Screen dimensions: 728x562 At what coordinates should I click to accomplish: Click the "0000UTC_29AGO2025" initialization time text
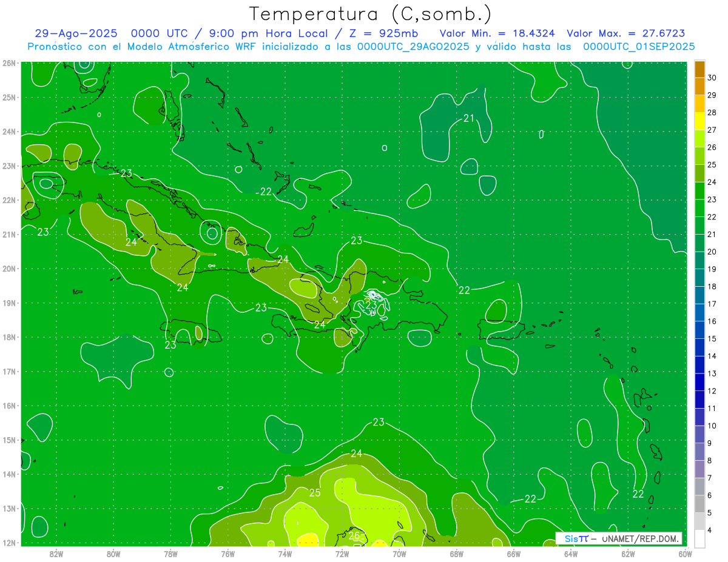[x=413, y=47]
